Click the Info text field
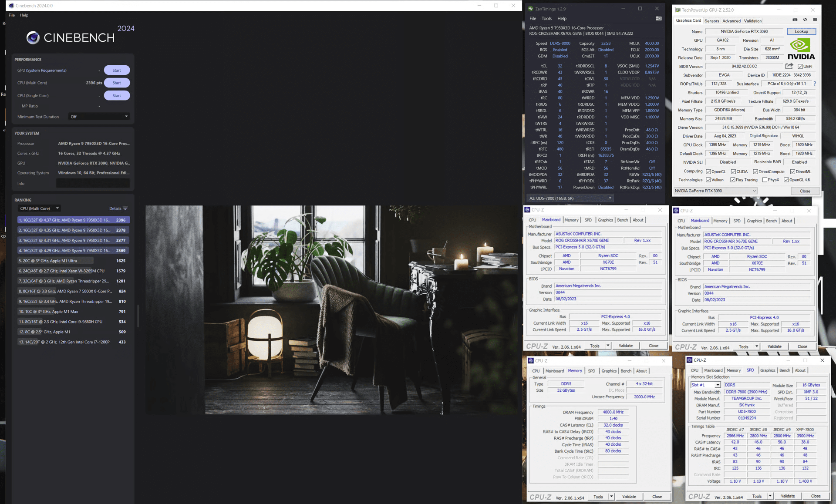Image resolution: width=836 pixels, height=504 pixels. 93,184
